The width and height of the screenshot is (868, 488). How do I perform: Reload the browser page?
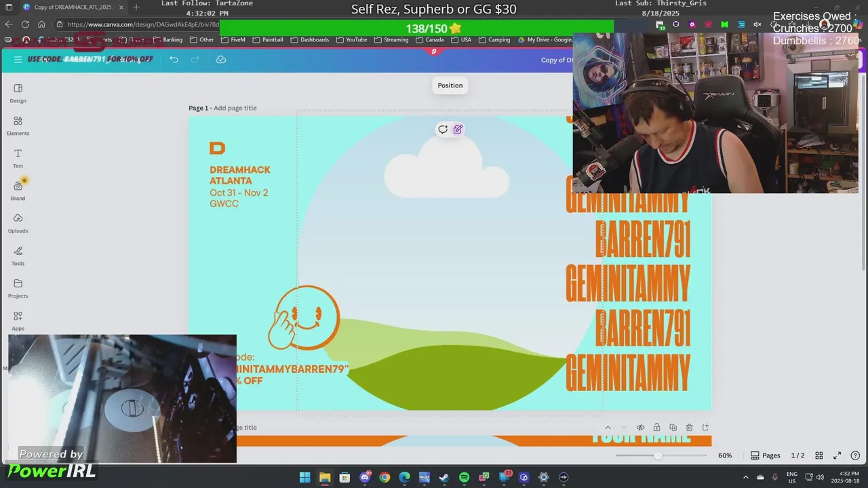coord(25,24)
